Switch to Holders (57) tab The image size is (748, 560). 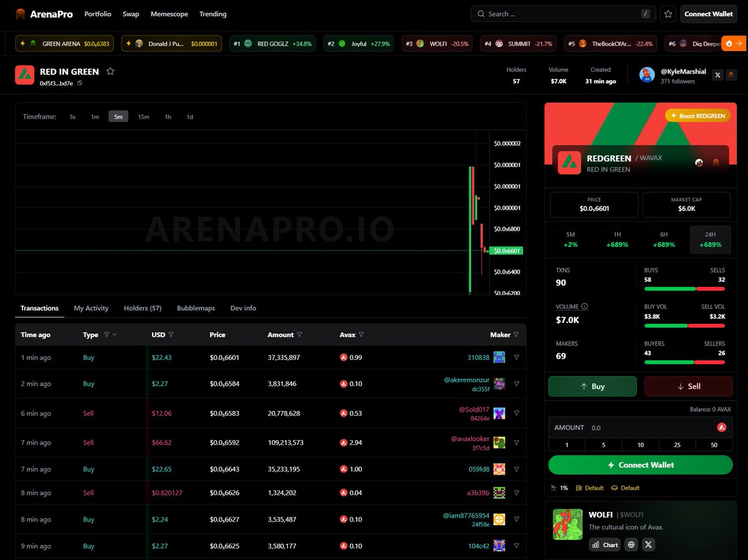143,308
